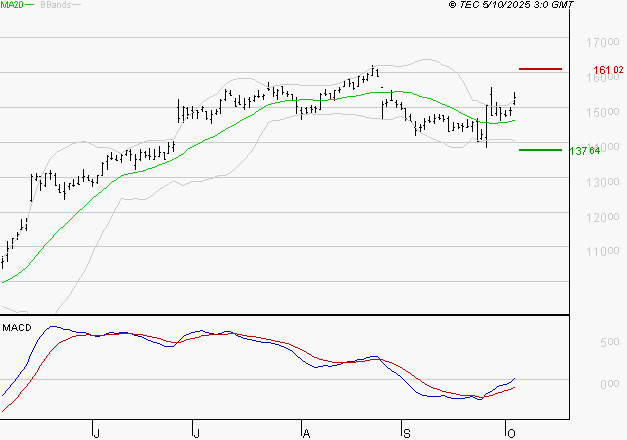Click the O month marker
The width and height of the screenshot is (627, 440).
coord(511,433)
